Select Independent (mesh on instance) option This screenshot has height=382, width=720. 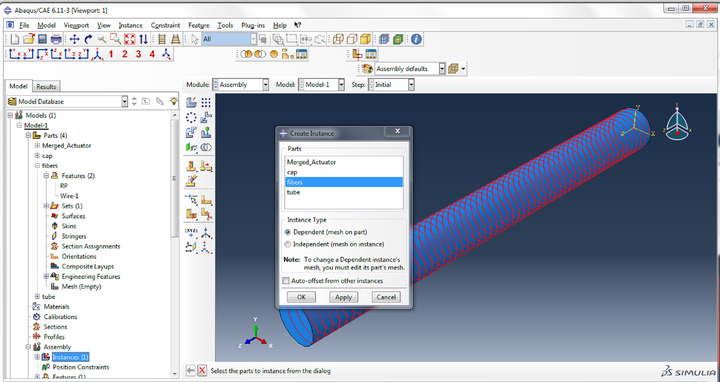click(288, 244)
